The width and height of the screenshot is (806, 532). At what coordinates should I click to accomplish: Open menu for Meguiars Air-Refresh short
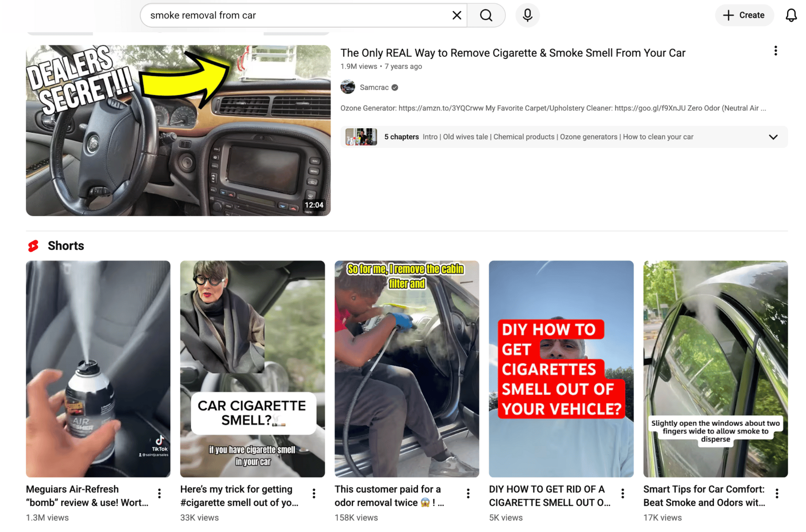pos(160,493)
